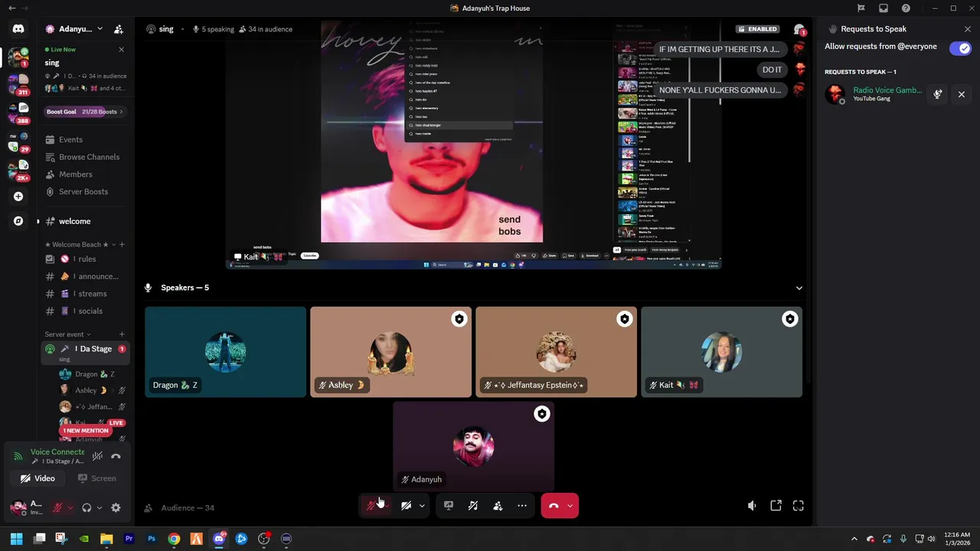Disconnect using Voice Connected panel phone icon
Viewport: 980px width, 551px height.
click(x=116, y=457)
